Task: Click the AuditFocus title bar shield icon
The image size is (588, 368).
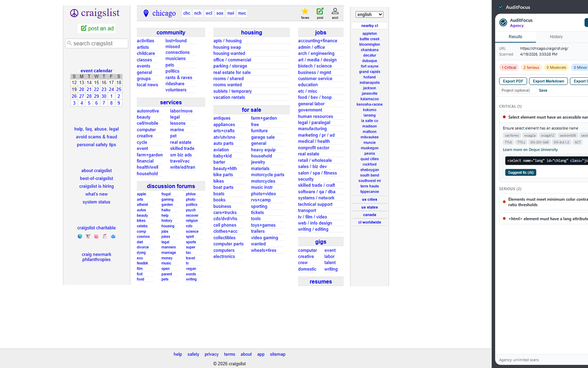Action: click(x=501, y=7)
